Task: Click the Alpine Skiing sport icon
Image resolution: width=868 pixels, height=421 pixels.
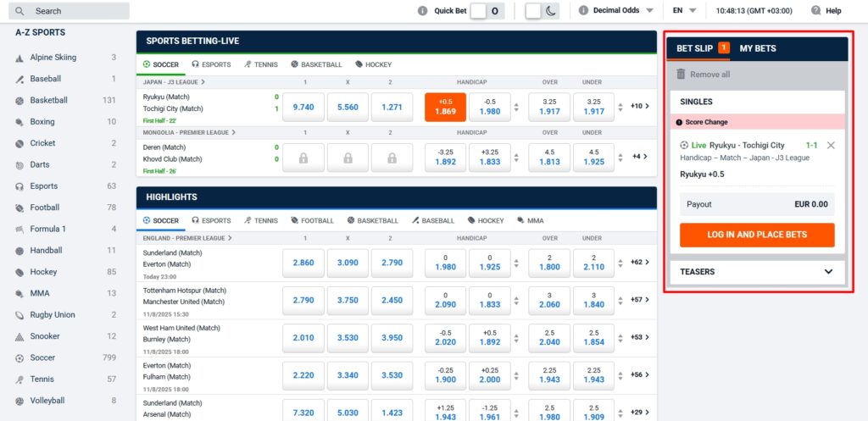Action: [19, 58]
